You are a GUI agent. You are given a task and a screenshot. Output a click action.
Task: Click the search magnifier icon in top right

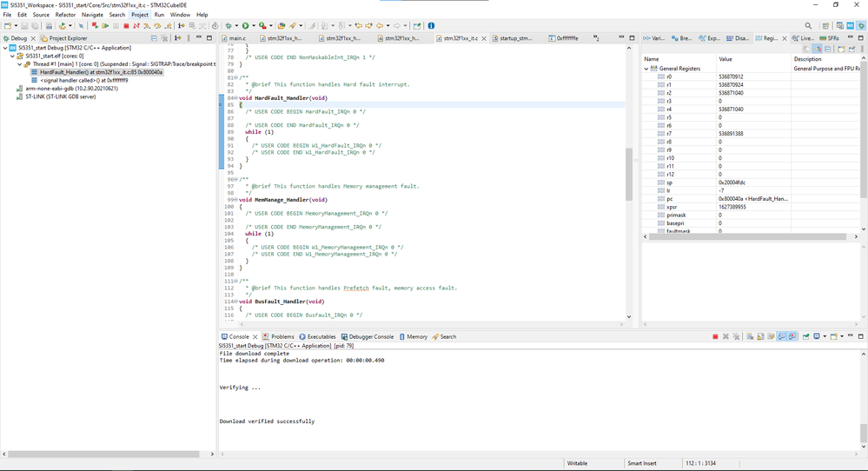click(808, 26)
